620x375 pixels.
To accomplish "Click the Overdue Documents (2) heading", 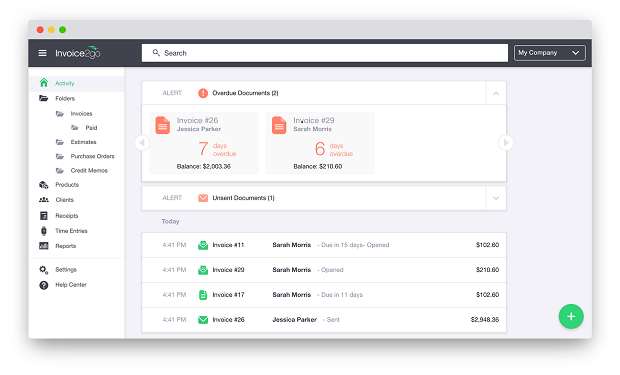I will 245,93.
